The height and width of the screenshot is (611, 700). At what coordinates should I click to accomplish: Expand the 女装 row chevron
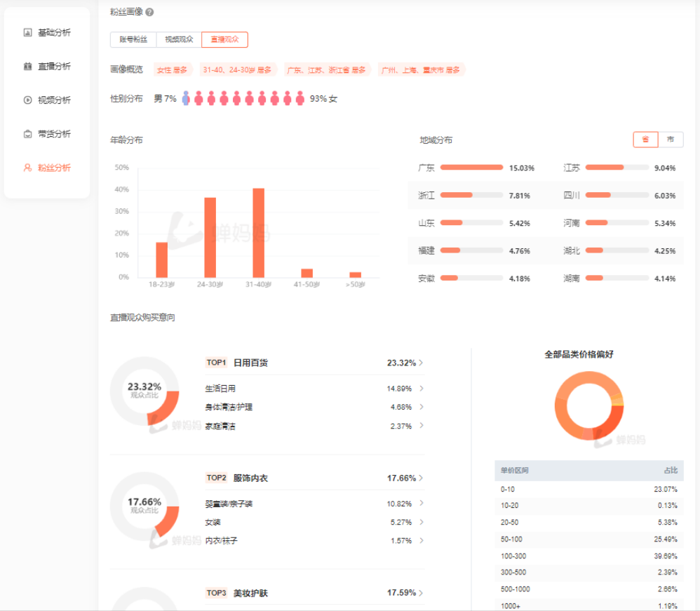[x=422, y=522]
